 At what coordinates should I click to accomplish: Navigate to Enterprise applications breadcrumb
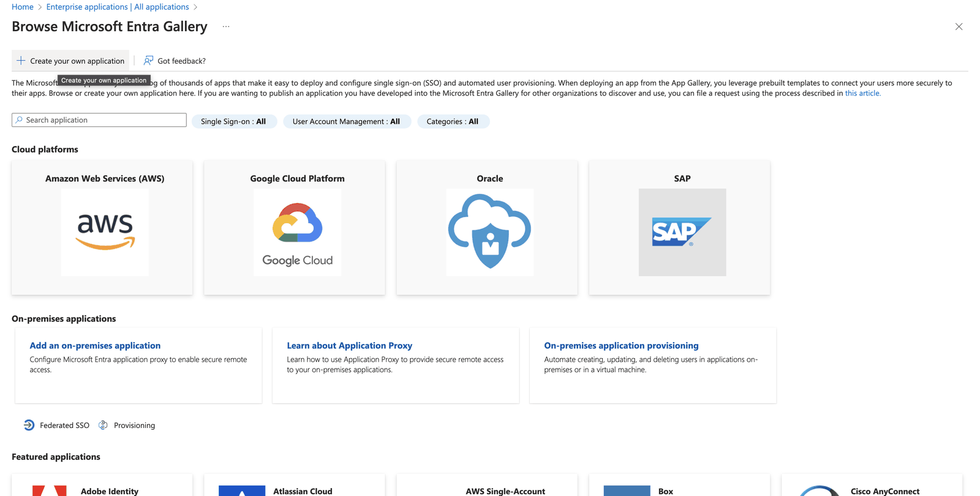point(118,7)
